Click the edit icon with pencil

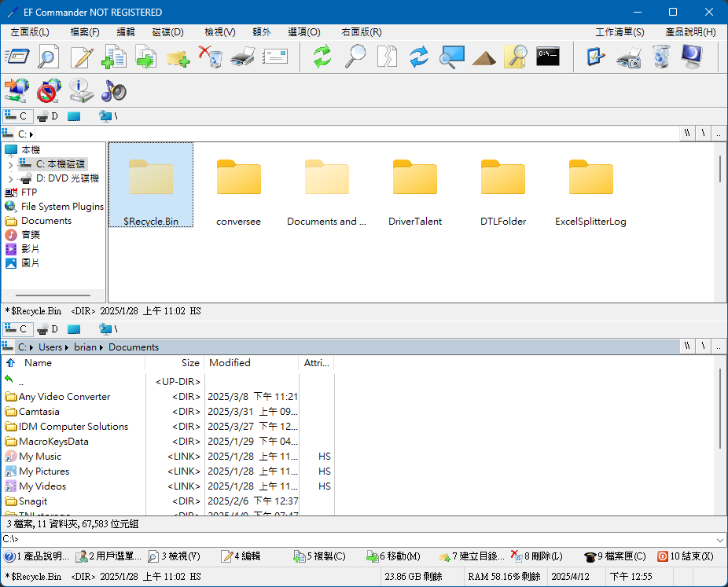82,57
